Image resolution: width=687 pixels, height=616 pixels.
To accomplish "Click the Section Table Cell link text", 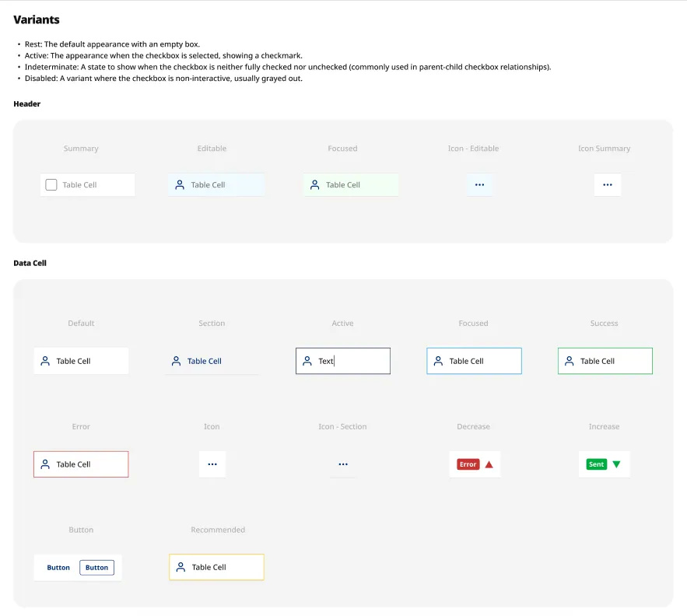I will click(x=204, y=362).
